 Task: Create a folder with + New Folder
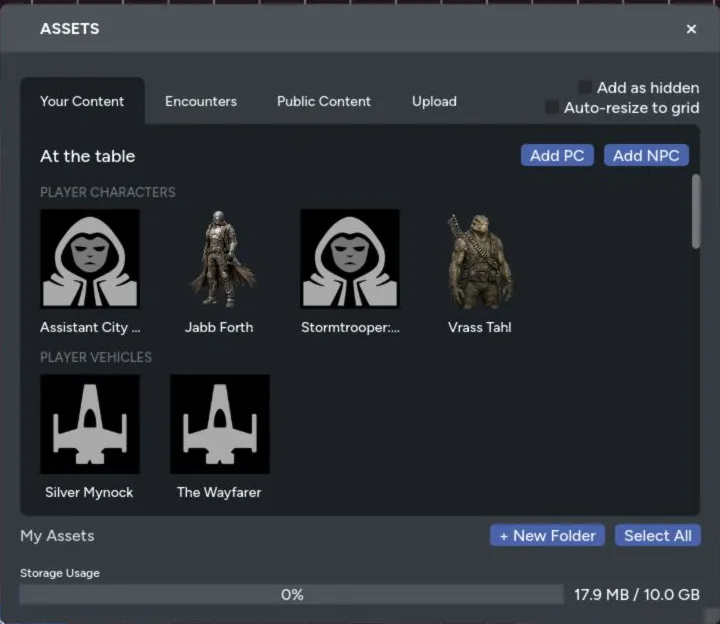547,535
